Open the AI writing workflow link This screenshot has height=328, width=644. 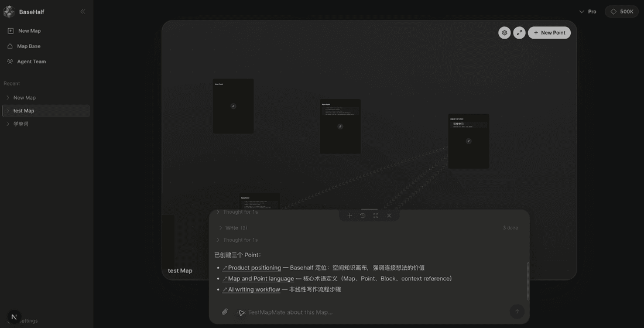click(251, 289)
